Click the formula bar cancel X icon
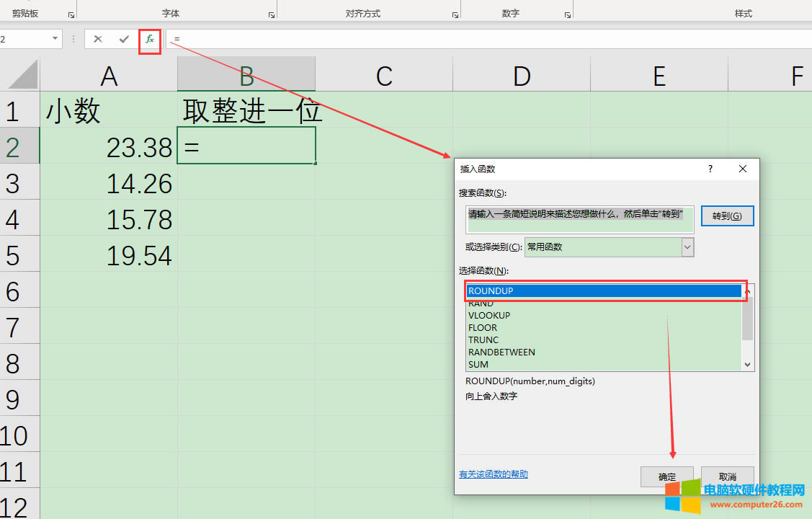The image size is (812, 519). pos(98,39)
